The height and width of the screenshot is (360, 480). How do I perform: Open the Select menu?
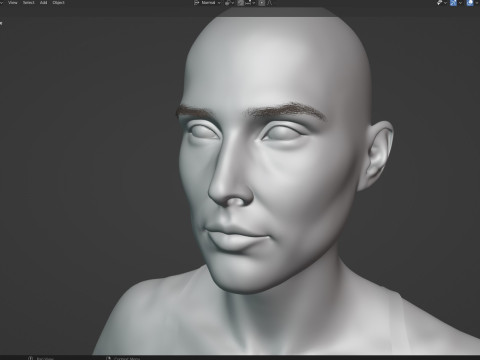pyautogui.click(x=28, y=3)
